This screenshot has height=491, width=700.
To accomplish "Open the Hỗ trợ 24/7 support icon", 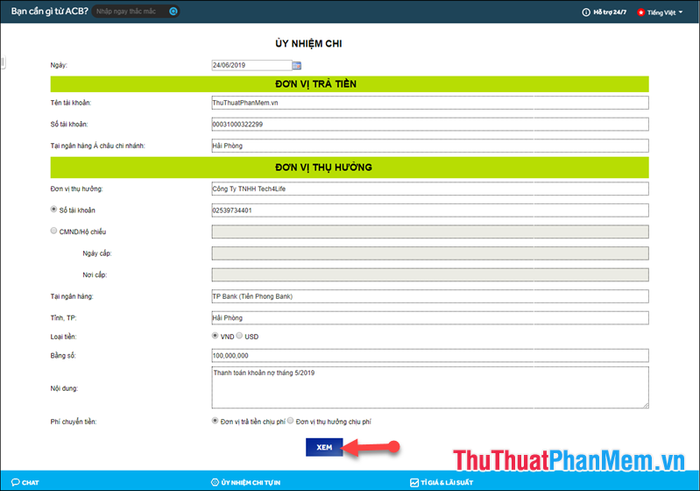I will point(586,12).
